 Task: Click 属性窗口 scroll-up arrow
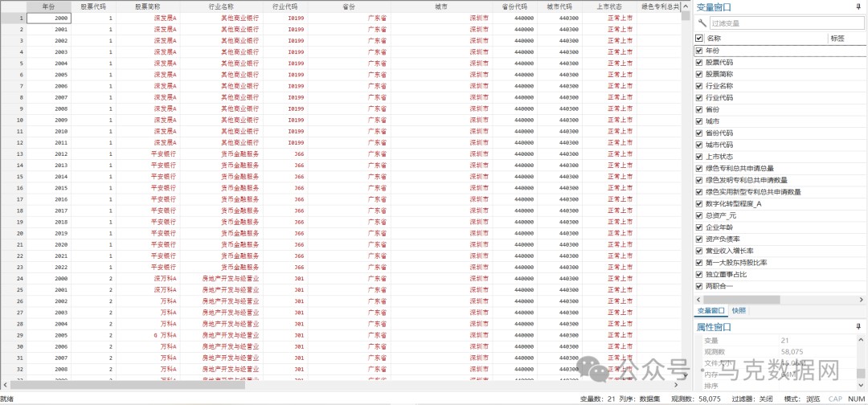point(862,340)
